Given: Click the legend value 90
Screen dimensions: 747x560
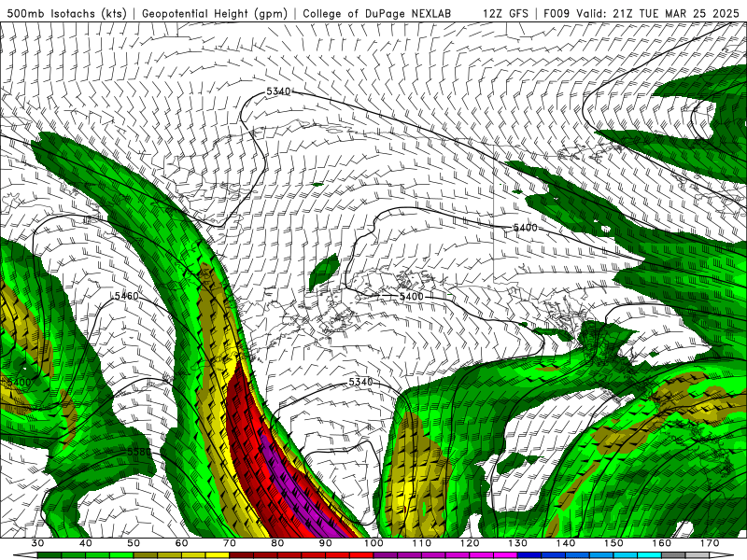Looking at the screenshot, I should pos(326,543).
